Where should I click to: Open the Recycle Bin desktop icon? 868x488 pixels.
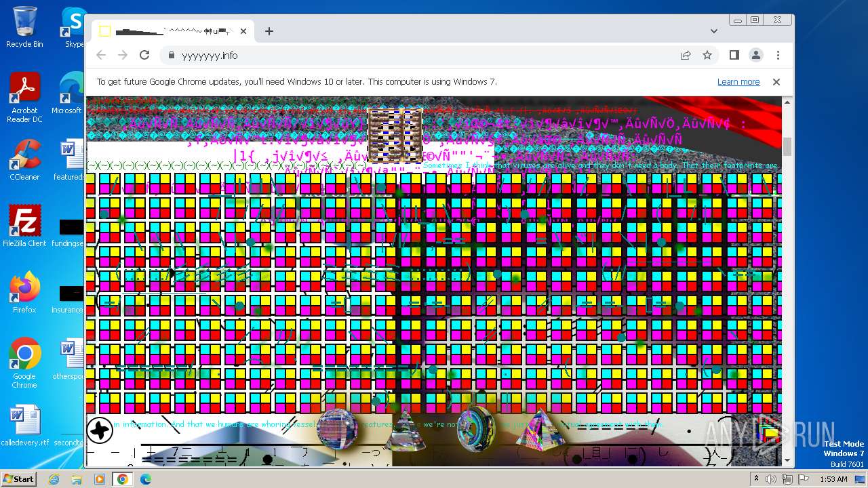click(24, 27)
